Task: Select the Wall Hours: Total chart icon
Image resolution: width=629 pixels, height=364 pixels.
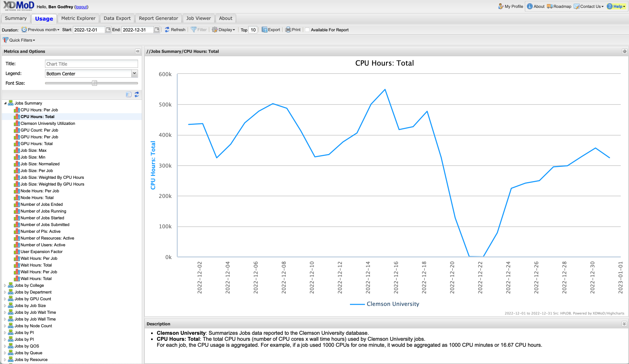Action: pyautogui.click(x=17, y=279)
